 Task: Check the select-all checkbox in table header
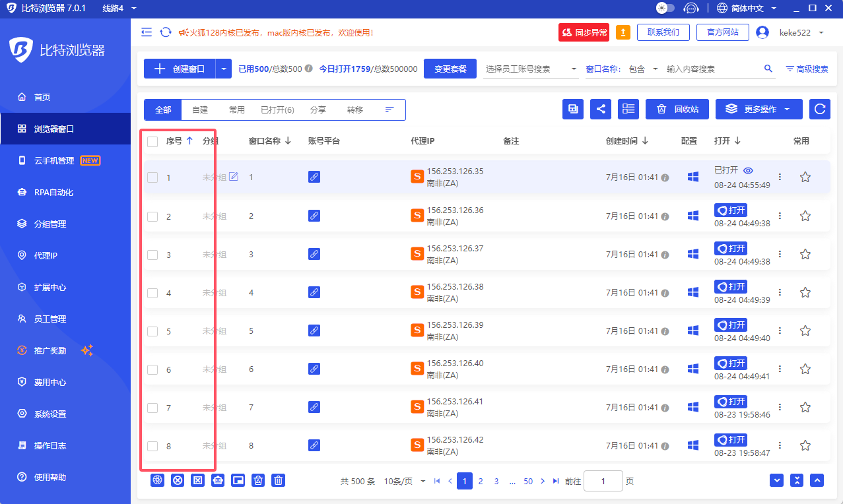point(152,141)
